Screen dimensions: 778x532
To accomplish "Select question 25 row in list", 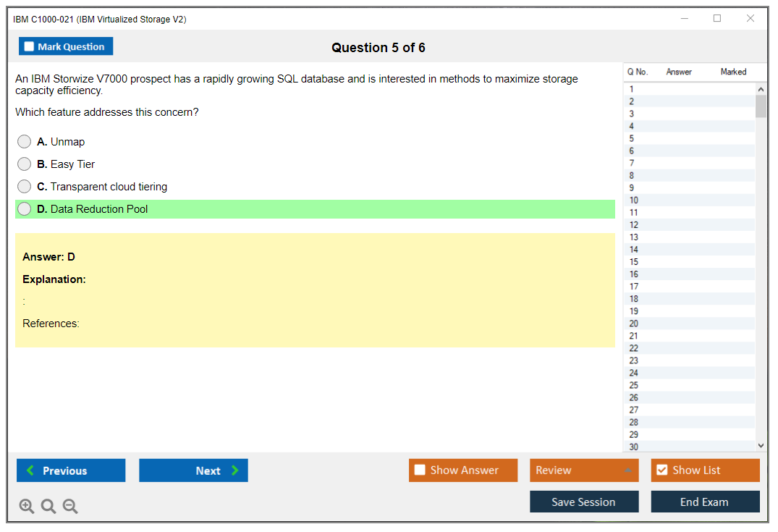I will (688, 385).
